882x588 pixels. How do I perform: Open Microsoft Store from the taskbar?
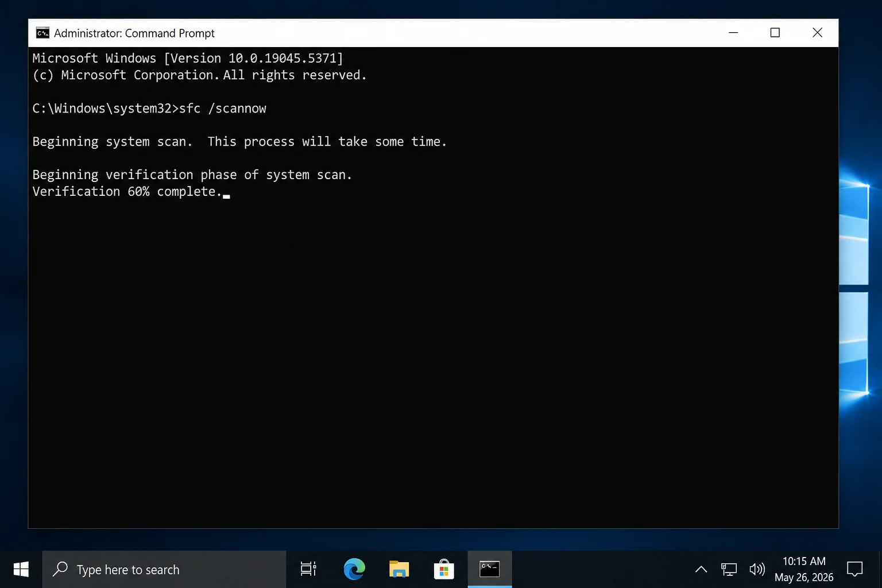(x=444, y=569)
